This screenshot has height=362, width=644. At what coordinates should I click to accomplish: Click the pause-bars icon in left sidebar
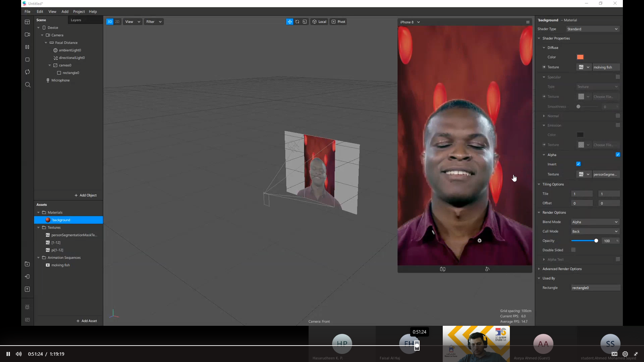(28, 47)
